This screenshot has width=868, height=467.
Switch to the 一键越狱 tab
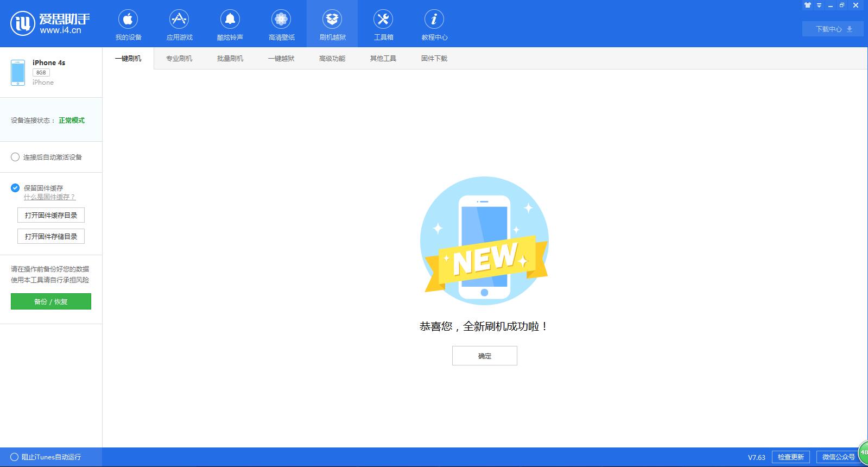click(281, 58)
